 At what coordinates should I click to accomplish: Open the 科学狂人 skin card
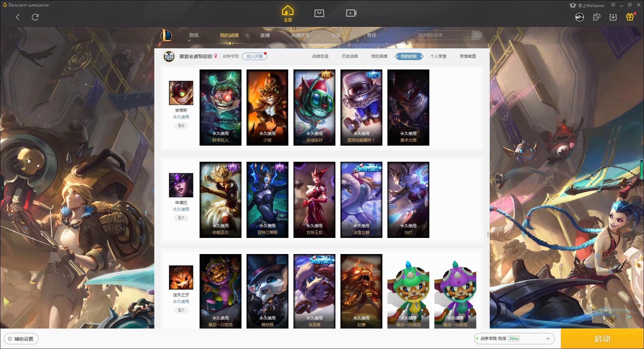pos(220,107)
